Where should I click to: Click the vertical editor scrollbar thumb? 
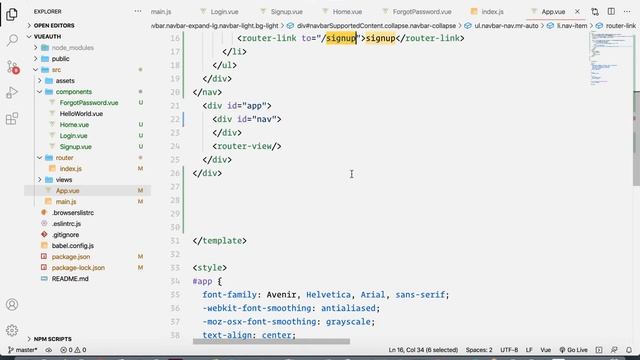point(636,138)
